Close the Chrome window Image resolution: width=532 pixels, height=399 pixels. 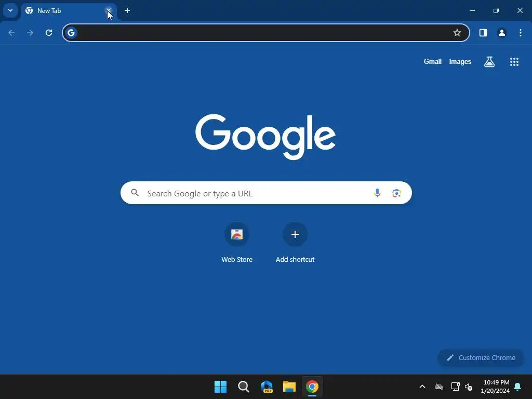[520, 10]
